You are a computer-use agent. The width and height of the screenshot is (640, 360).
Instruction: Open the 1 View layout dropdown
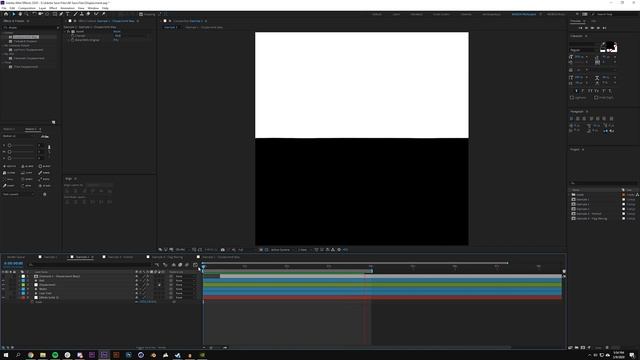303,249
